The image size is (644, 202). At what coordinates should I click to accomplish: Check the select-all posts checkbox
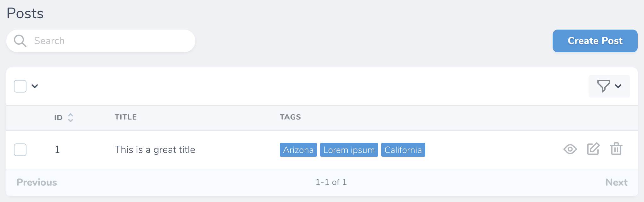tap(20, 86)
